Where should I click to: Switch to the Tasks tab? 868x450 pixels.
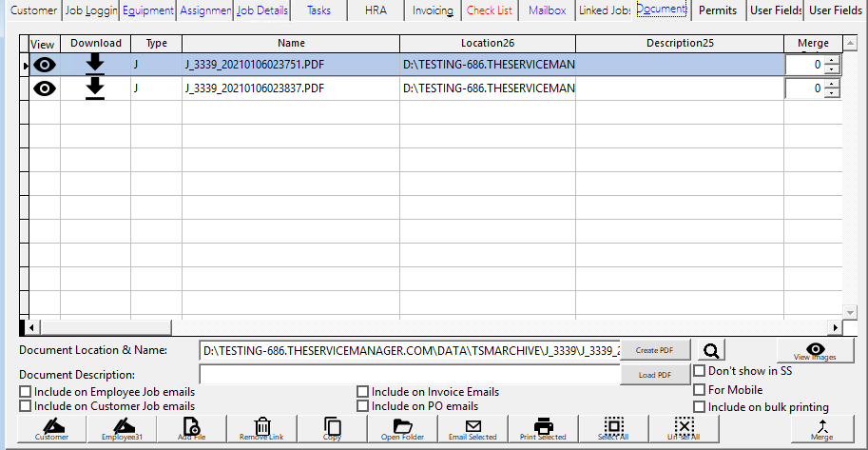tap(318, 10)
